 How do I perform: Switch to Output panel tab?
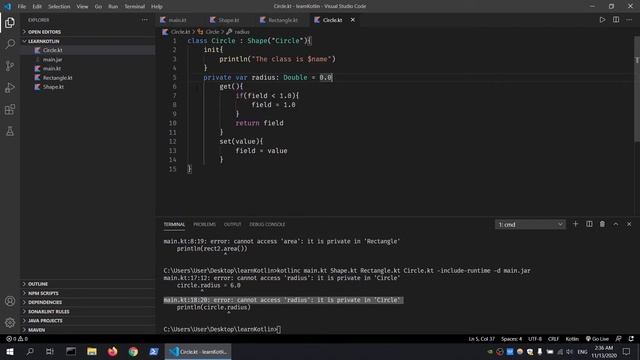(233, 224)
